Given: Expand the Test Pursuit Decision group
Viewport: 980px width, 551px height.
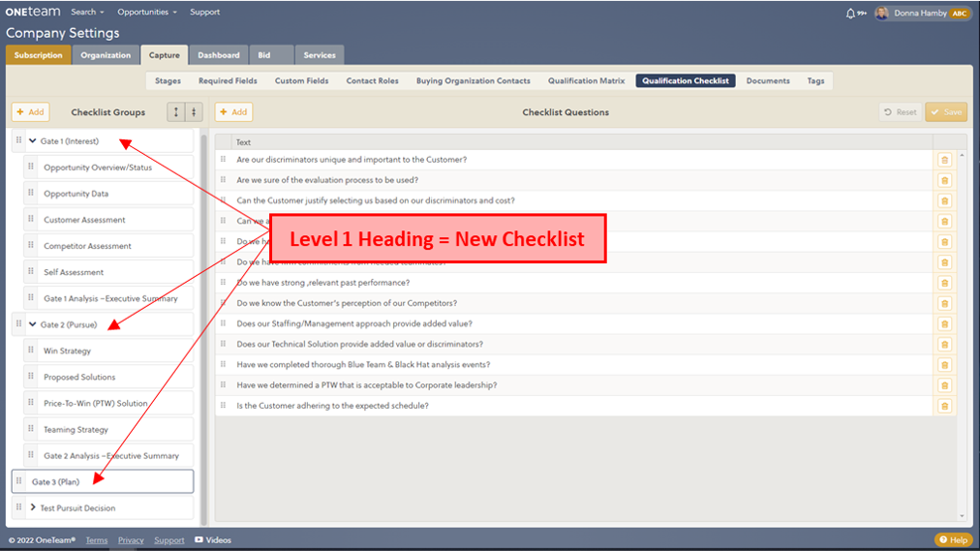Looking at the screenshot, I should tap(33, 507).
